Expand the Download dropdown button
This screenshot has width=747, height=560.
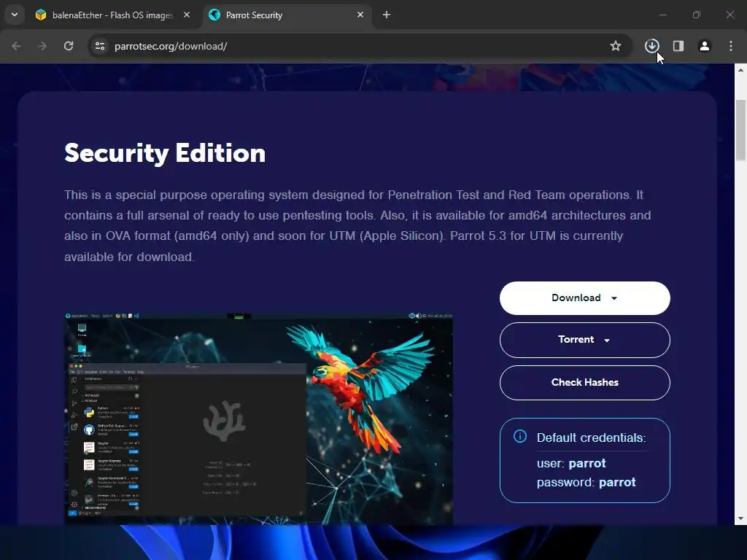(x=584, y=297)
